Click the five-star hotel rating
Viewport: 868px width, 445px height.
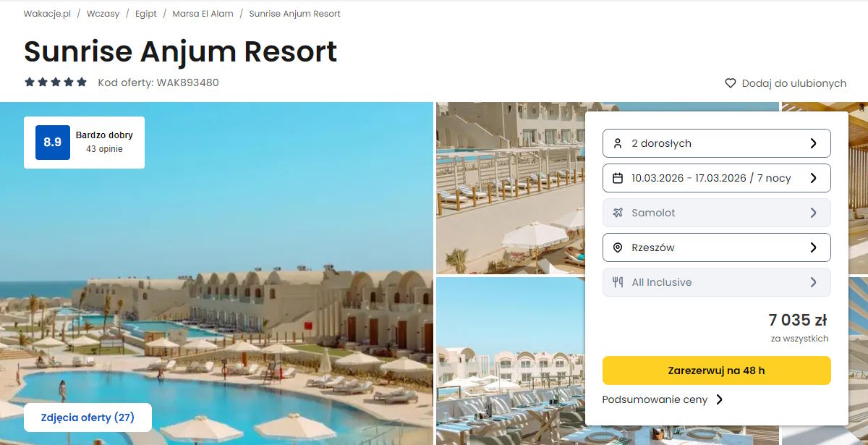pyautogui.click(x=56, y=82)
